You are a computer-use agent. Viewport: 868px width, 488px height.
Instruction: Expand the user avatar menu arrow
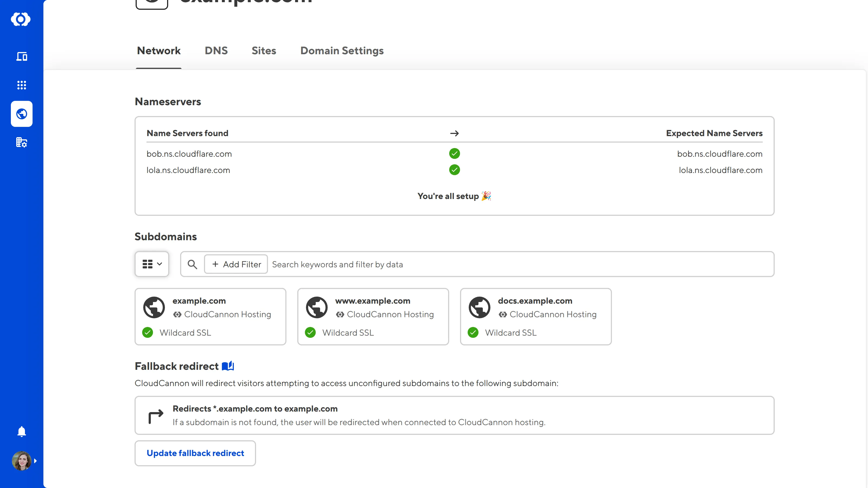pos(35,461)
